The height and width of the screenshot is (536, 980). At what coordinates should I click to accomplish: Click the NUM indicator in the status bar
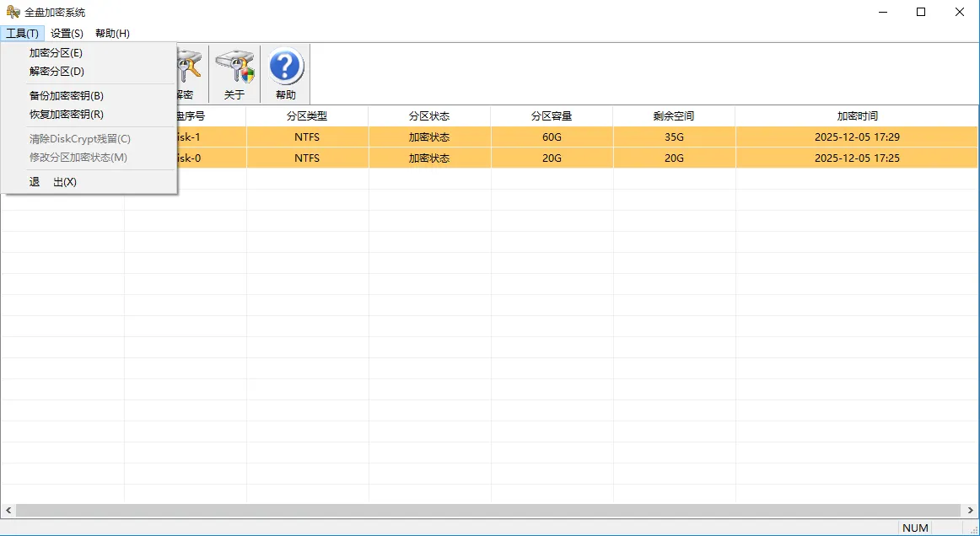click(x=915, y=527)
